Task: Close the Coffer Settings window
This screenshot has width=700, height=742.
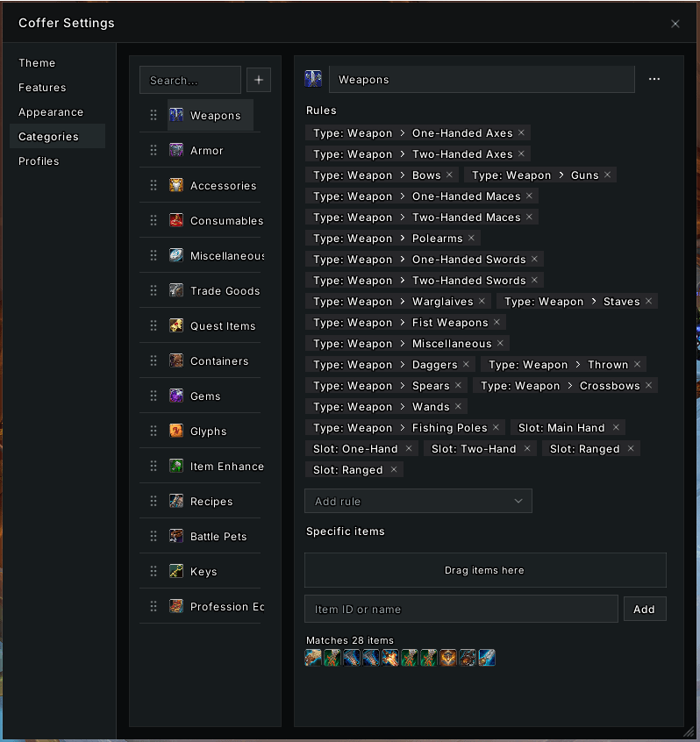Action: [x=675, y=24]
